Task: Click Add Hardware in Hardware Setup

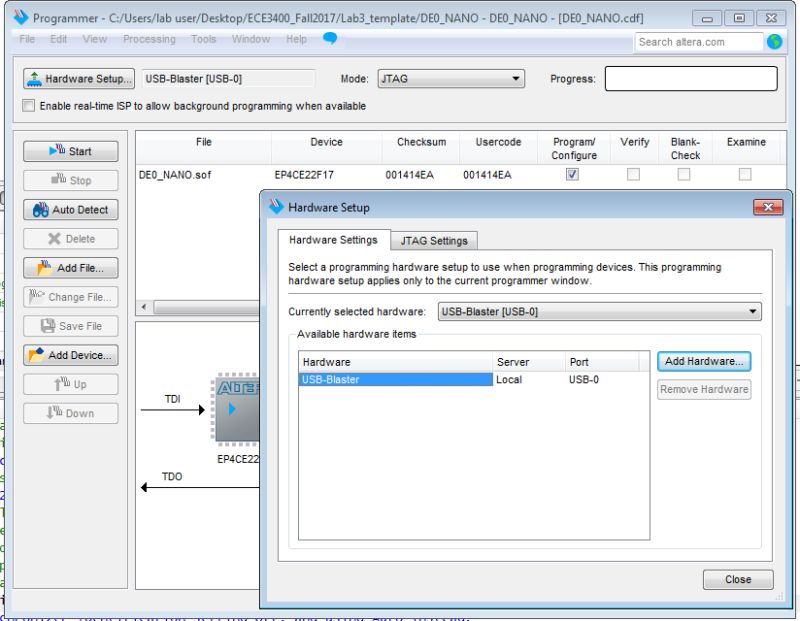Action: tap(704, 361)
